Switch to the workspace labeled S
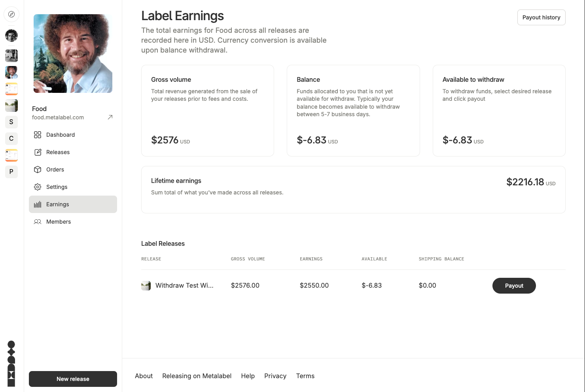 point(11,122)
